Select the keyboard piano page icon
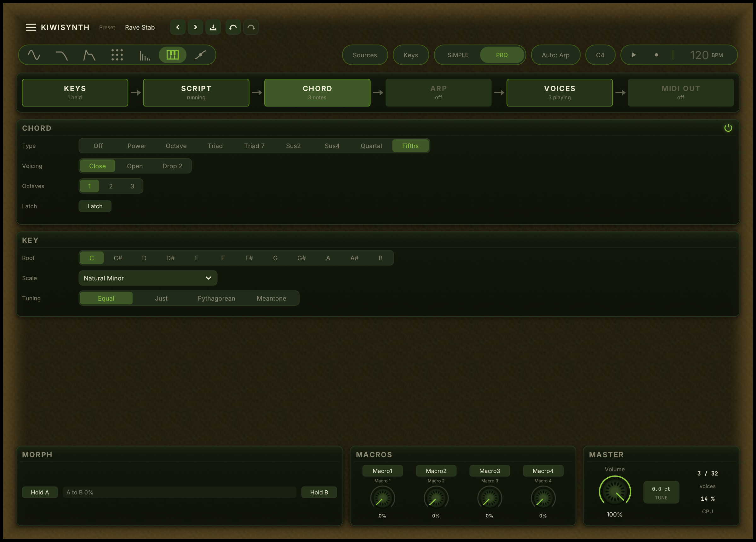This screenshot has height=542, width=756. pyautogui.click(x=172, y=55)
